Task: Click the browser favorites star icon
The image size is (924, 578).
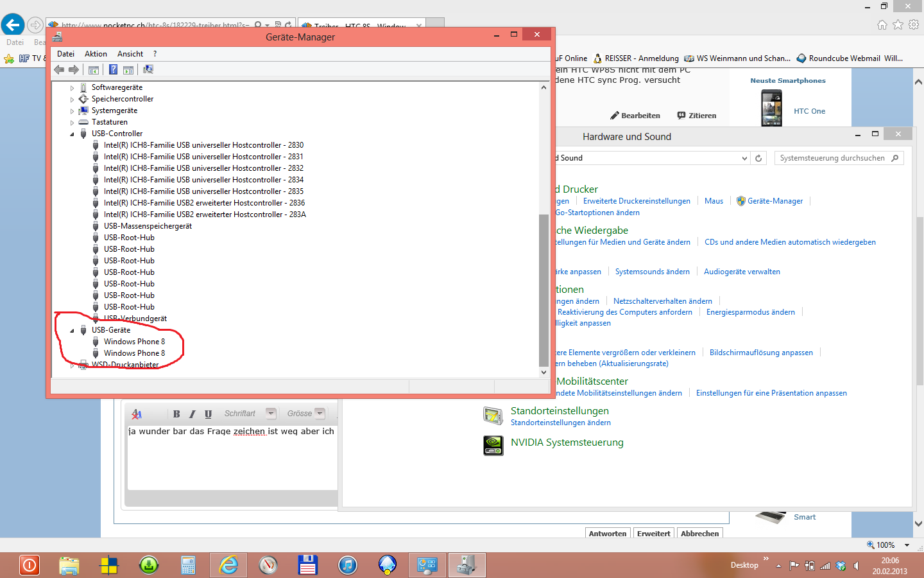Action: [898, 24]
